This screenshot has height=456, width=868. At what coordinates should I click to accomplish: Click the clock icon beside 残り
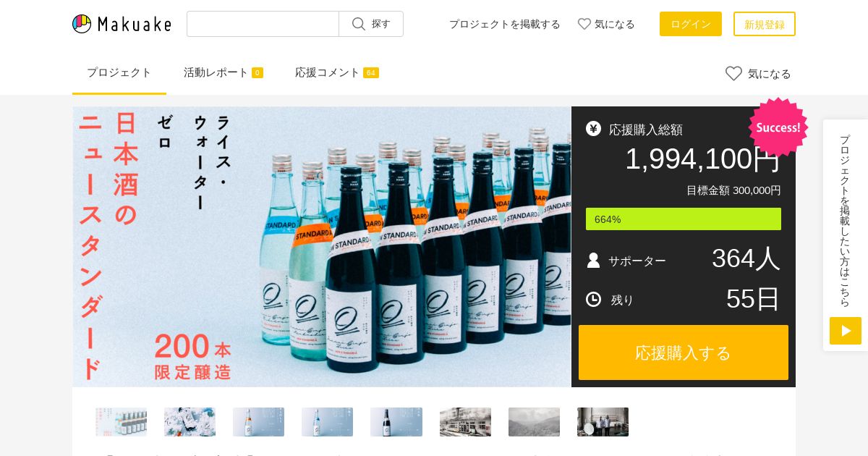pos(594,299)
